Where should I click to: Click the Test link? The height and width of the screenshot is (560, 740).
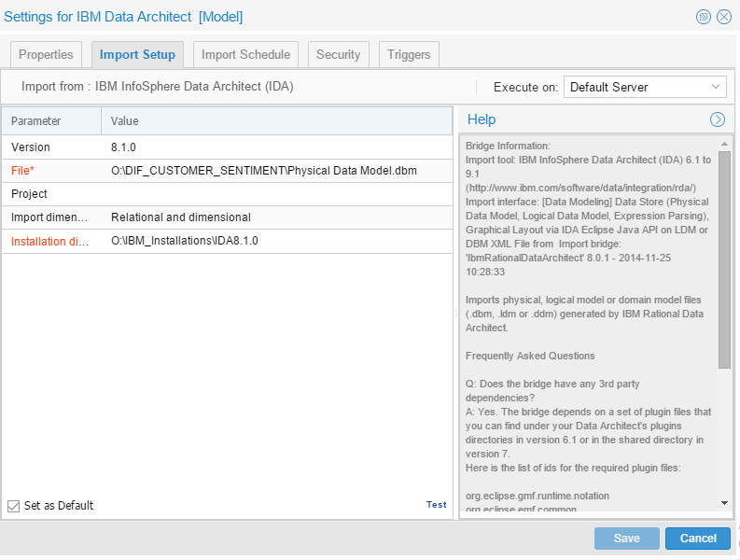436,505
